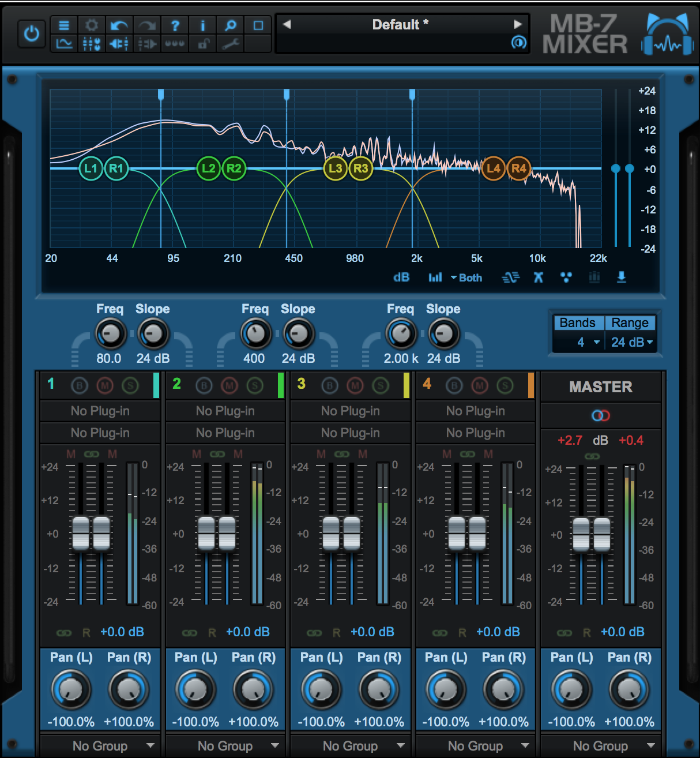Viewport: 700px width, 758px height.
Task: Click the undo arrow icon
Action: pos(119,25)
